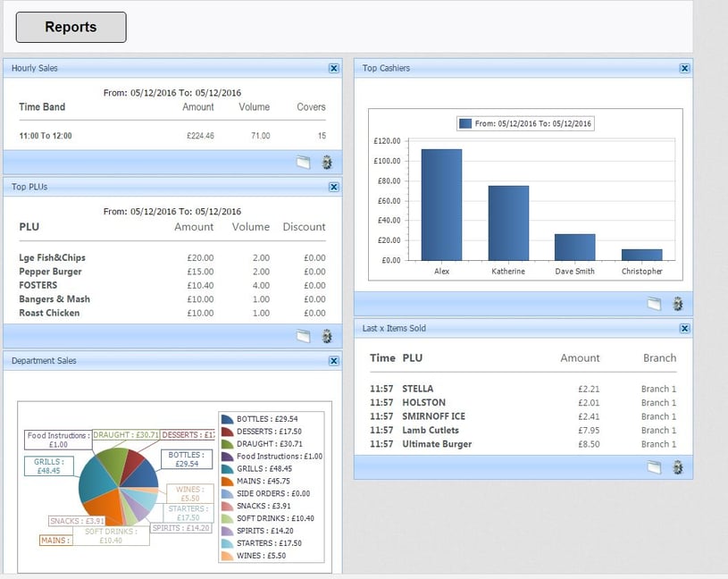The height and width of the screenshot is (579, 728).
Task: Close the Department Sales widget
Action: coord(334,360)
